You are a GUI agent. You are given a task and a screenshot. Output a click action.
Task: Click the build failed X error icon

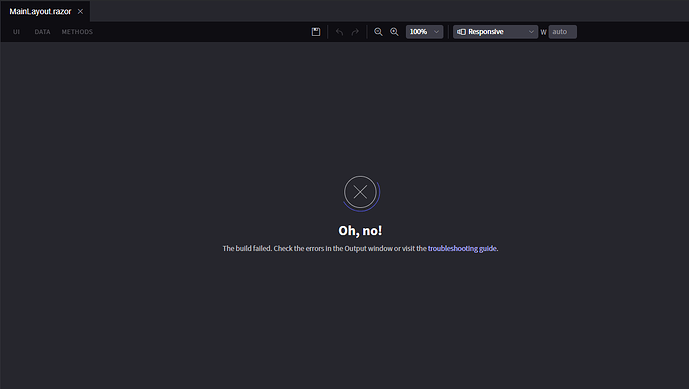pyautogui.click(x=360, y=192)
